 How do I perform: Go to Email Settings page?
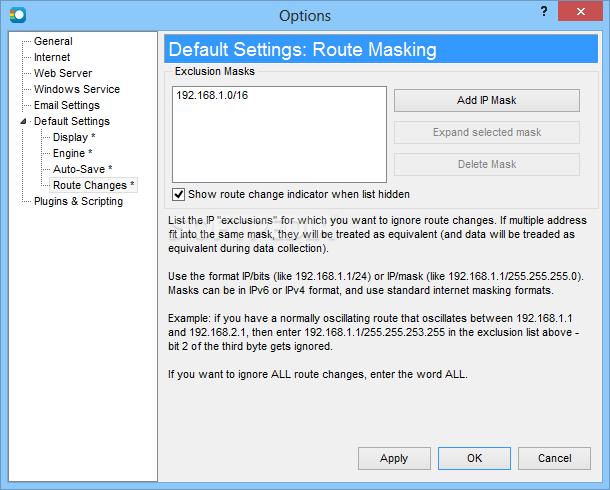(67, 105)
